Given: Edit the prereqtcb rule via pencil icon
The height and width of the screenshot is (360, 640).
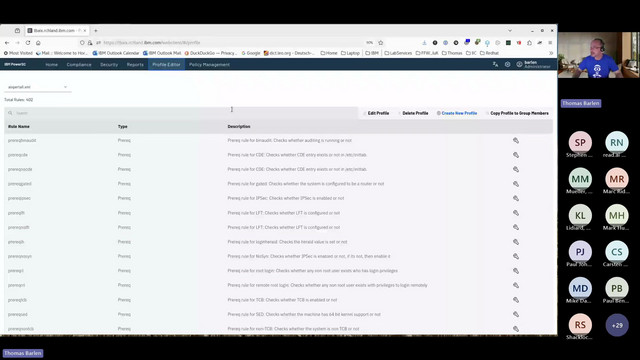Looking at the screenshot, I should pos(516,300).
